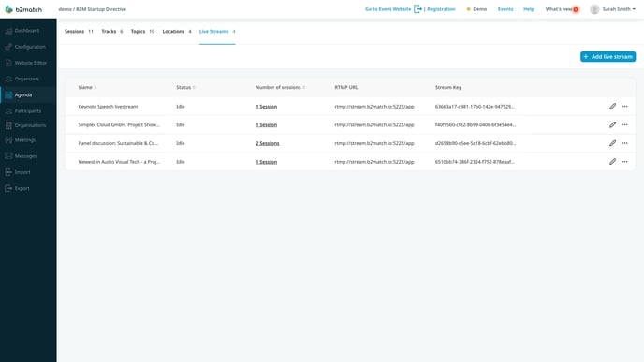Open 1 Session link for Newest in Audio Visual
Screen dimensions: 644x362
tap(266, 162)
